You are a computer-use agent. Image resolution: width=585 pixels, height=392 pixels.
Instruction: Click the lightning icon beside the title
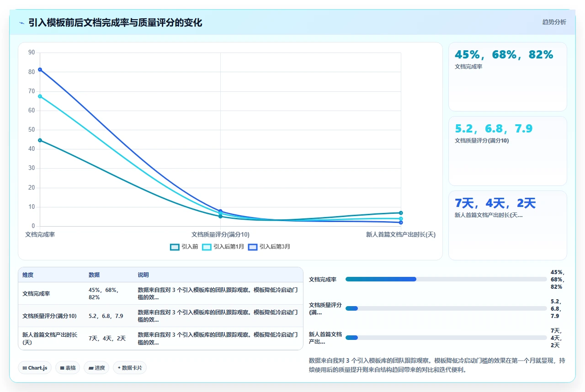coord(22,23)
